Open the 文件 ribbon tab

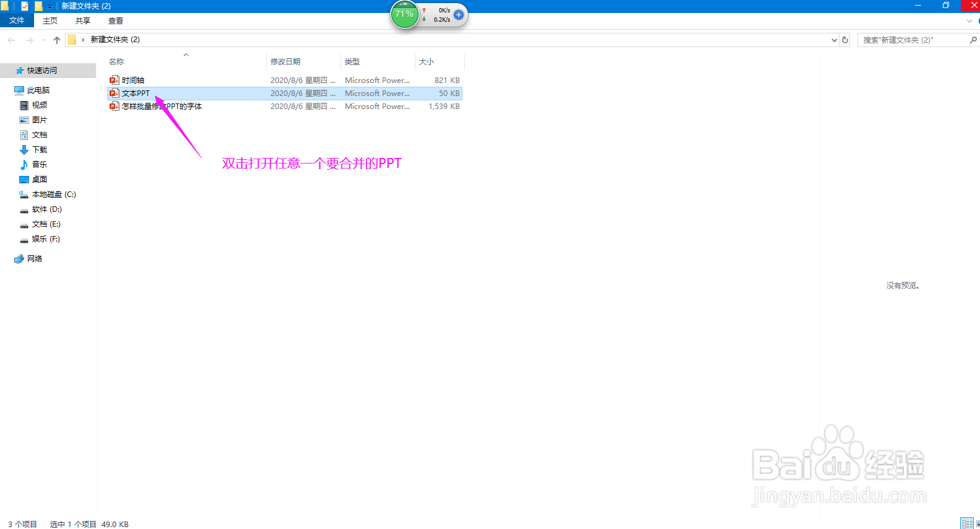coord(17,20)
